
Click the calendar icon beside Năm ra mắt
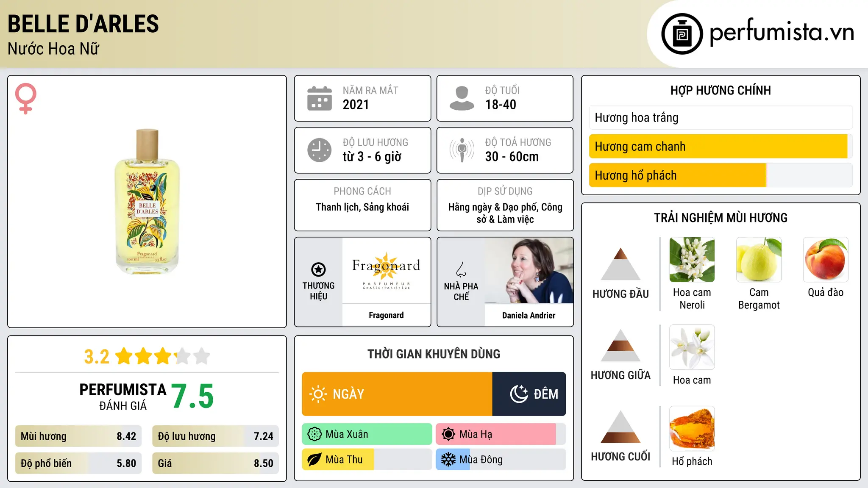[x=320, y=98]
